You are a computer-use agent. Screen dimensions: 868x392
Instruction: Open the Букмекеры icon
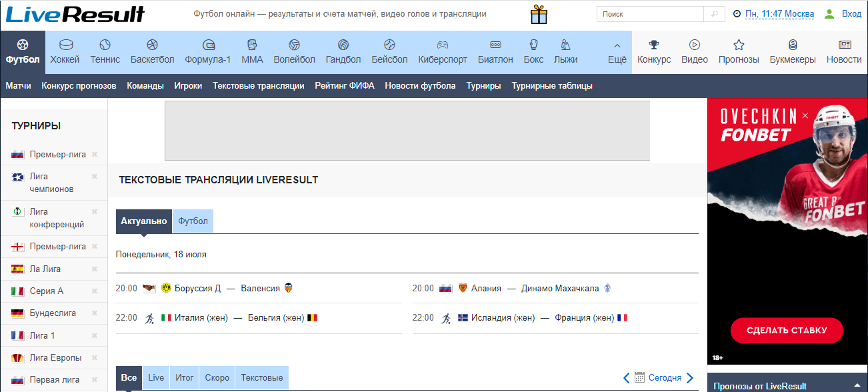[x=793, y=45]
